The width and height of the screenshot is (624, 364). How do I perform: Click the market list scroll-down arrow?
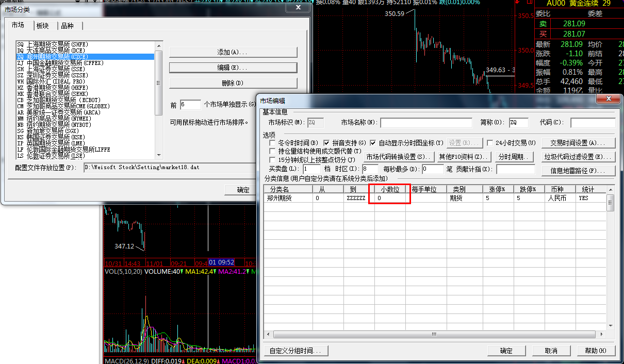[158, 155]
